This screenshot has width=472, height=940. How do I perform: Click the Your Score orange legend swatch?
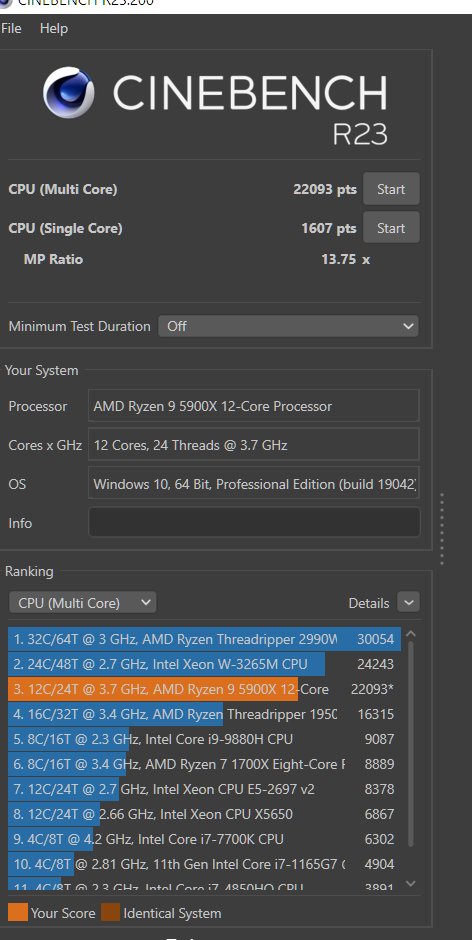pyautogui.click(x=18, y=912)
